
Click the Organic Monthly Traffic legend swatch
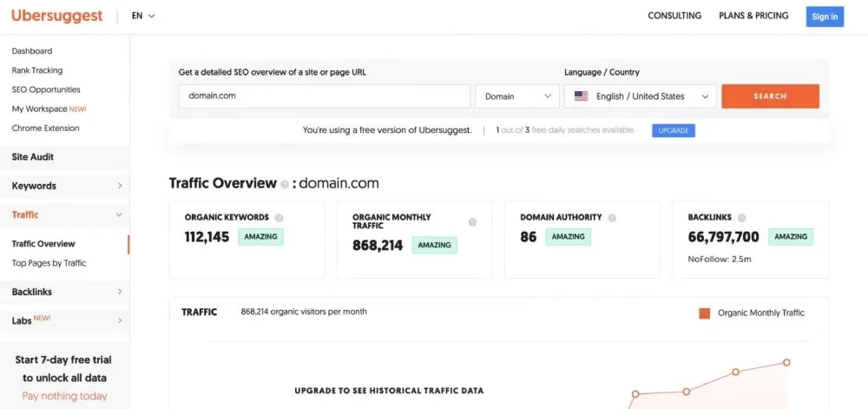tap(705, 313)
